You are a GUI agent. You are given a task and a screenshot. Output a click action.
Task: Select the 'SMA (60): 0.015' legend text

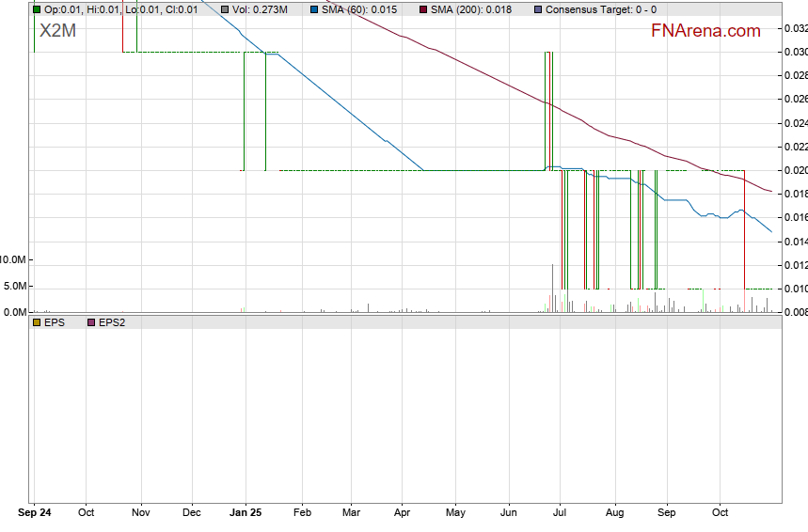[359, 9]
